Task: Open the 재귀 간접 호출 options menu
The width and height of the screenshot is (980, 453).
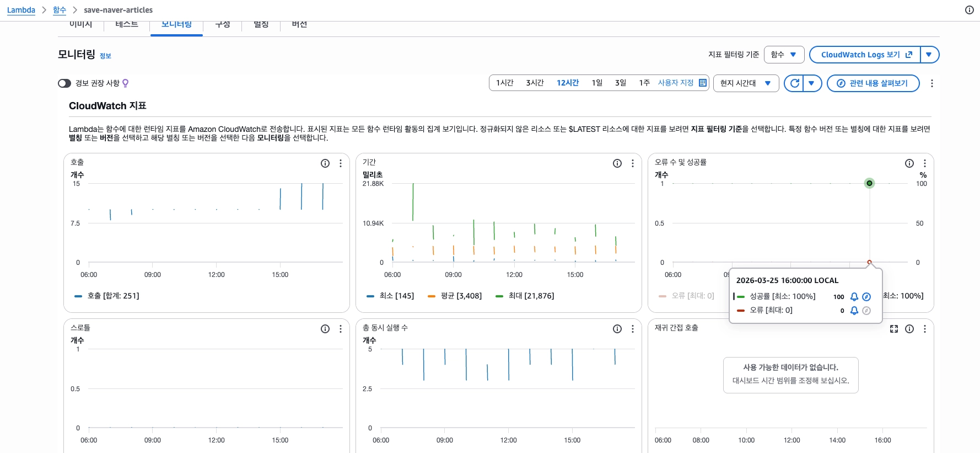Action: pyautogui.click(x=925, y=329)
